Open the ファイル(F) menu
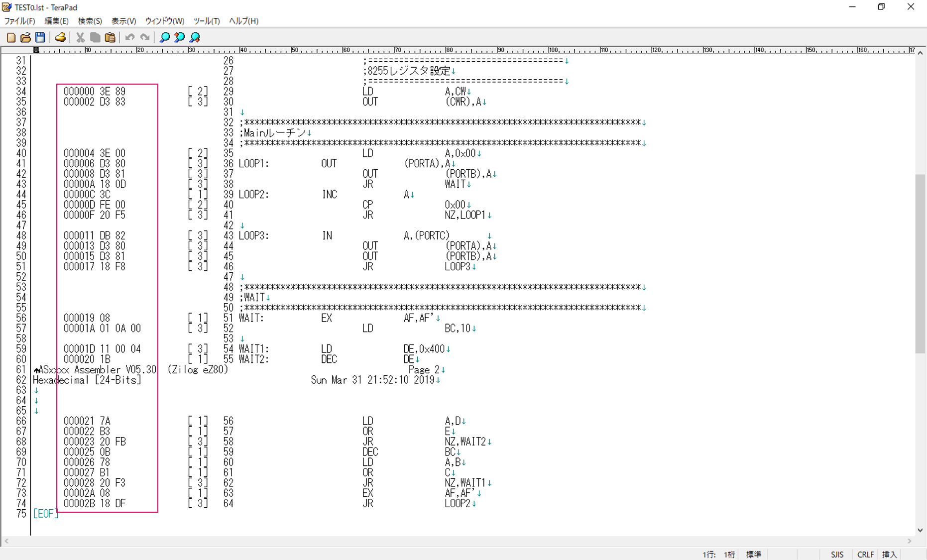Image resolution: width=927 pixels, height=560 pixels. (20, 21)
